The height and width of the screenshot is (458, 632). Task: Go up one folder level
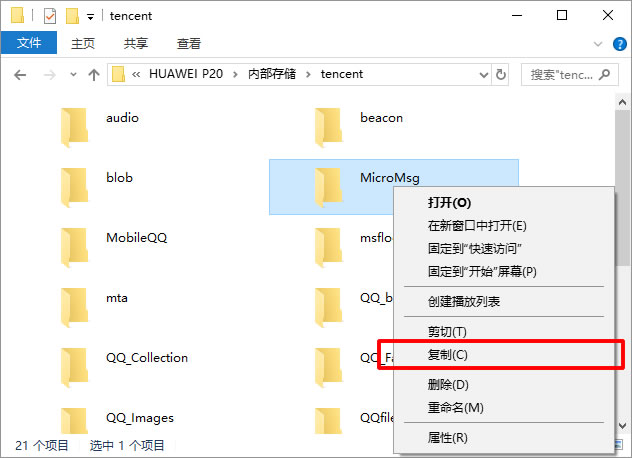[x=94, y=75]
